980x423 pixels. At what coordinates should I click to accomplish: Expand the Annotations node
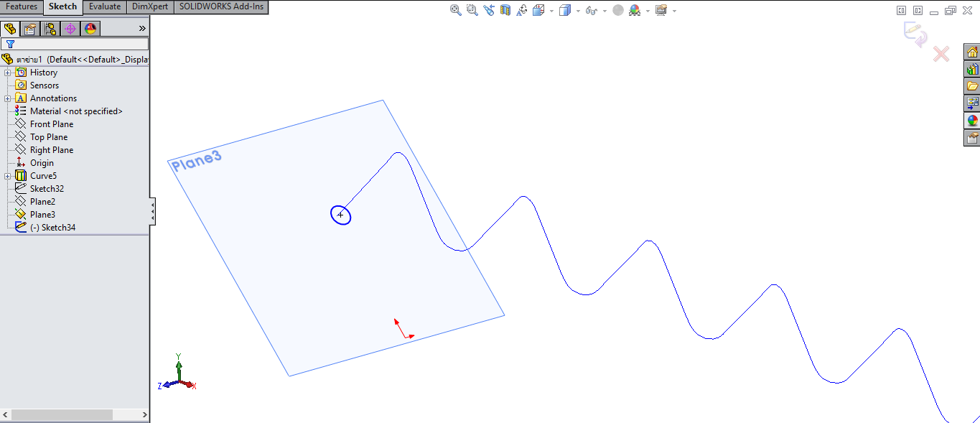tap(7, 98)
